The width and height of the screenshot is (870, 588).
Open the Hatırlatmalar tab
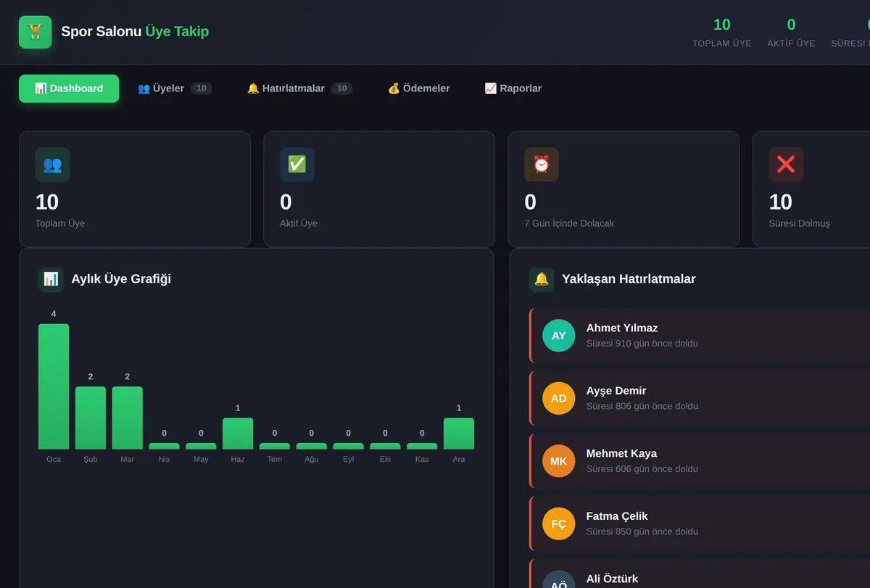(299, 88)
